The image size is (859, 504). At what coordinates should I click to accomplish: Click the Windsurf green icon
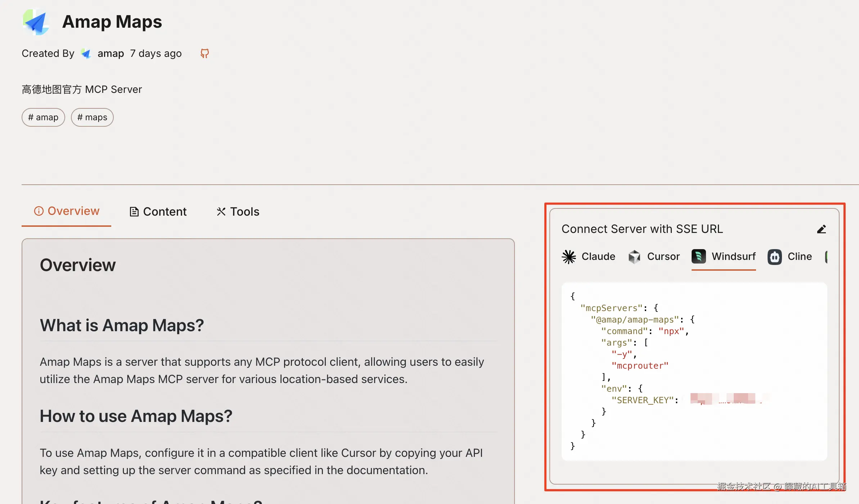pos(698,257)
